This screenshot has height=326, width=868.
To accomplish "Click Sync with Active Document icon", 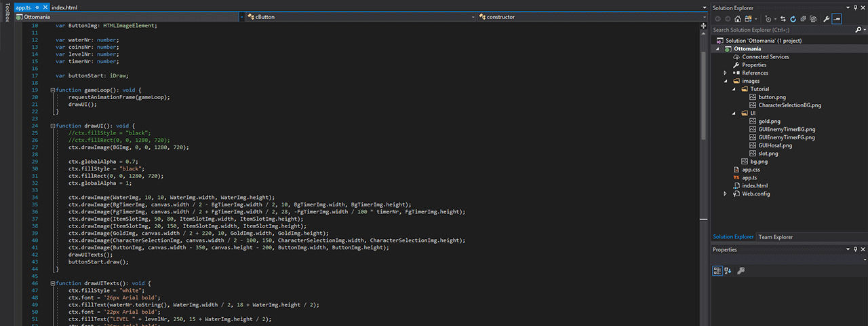I will click(x=783, y=19).
